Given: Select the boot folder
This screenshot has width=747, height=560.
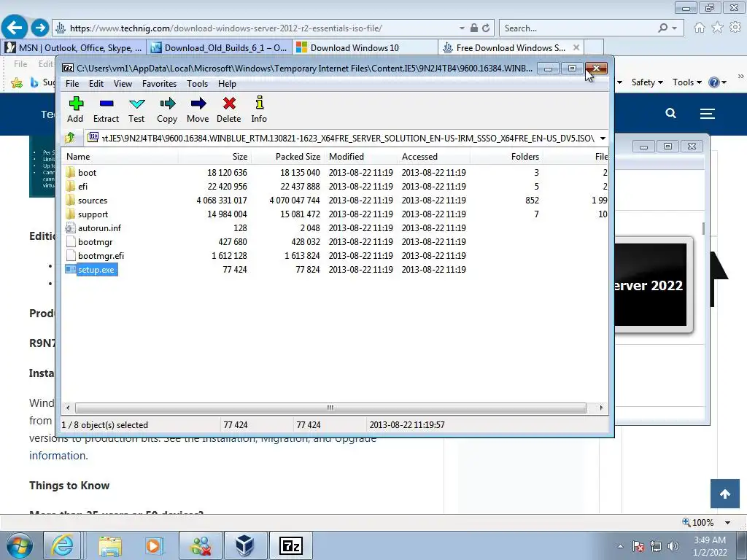Looking at the screenshot, I should click(x=87, y=172).
